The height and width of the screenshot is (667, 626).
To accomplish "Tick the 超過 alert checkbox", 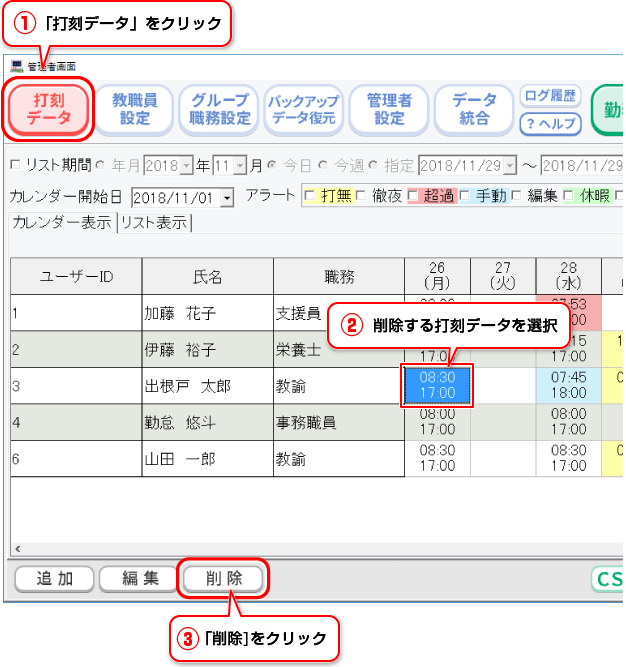I will (x=411, y=195).
